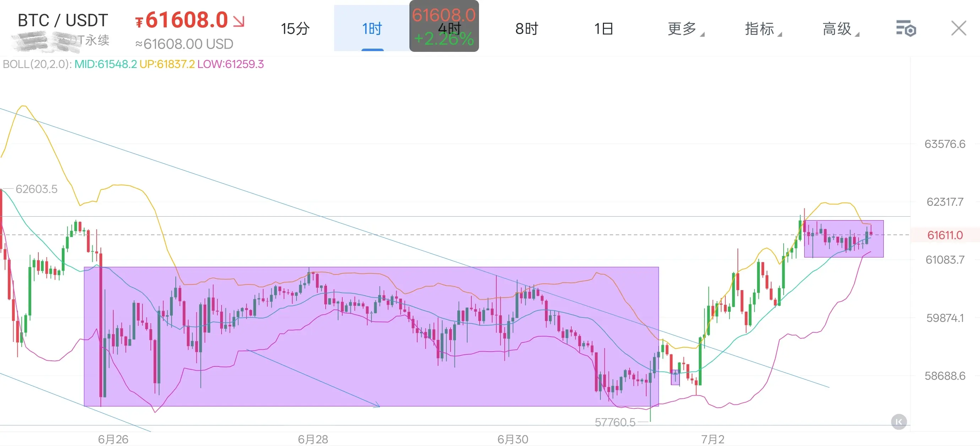Select the 15分 timeframe tab

(295, 28)
